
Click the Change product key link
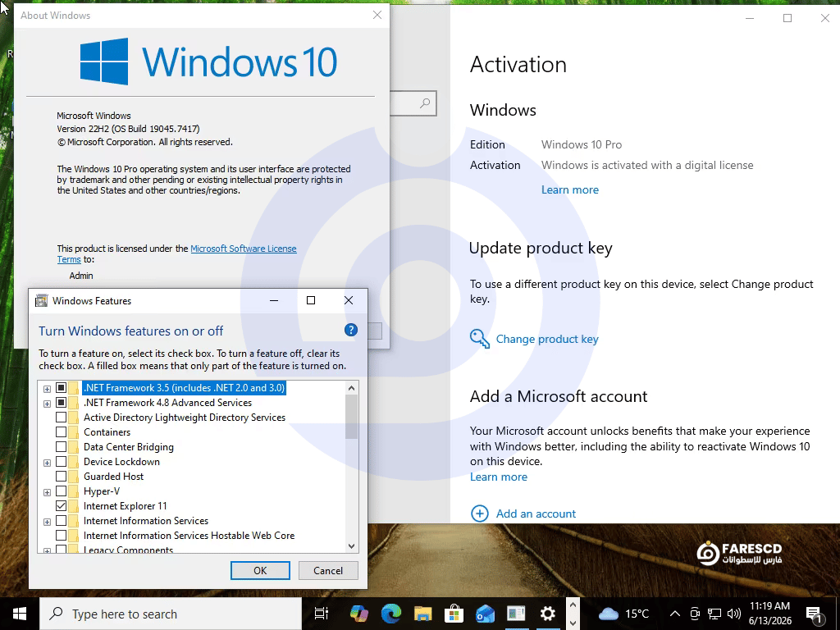(x=547, y=339)
